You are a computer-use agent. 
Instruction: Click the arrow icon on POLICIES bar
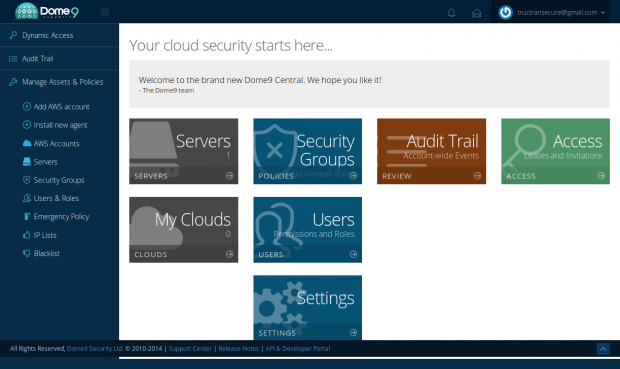pos(353,176)
